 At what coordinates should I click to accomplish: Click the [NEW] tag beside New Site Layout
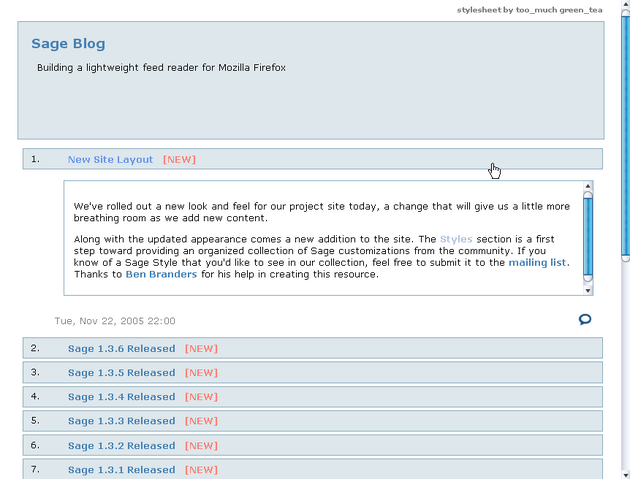(x=179, y=160)
